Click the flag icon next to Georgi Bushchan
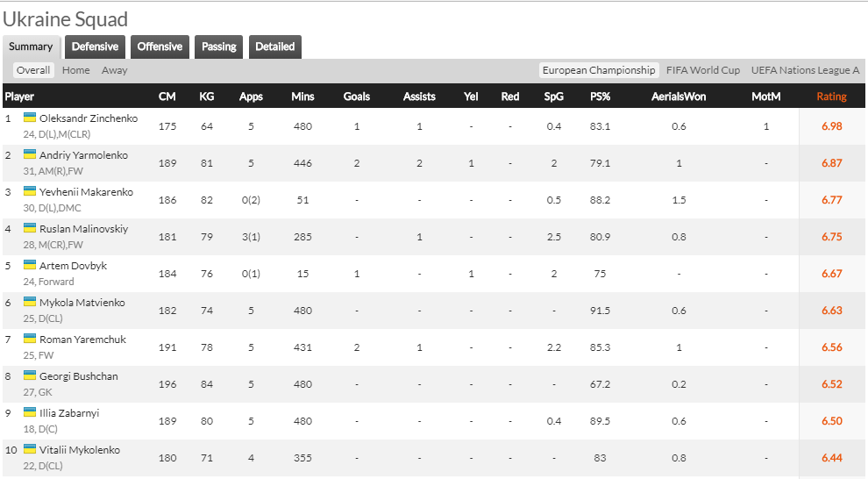 [x=30, y=375]
